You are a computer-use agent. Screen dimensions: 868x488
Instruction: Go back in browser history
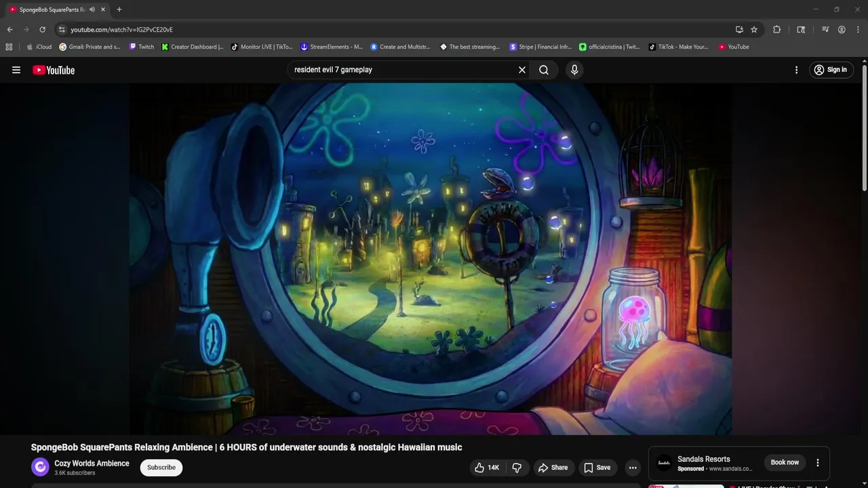click(x=9, y=30)
